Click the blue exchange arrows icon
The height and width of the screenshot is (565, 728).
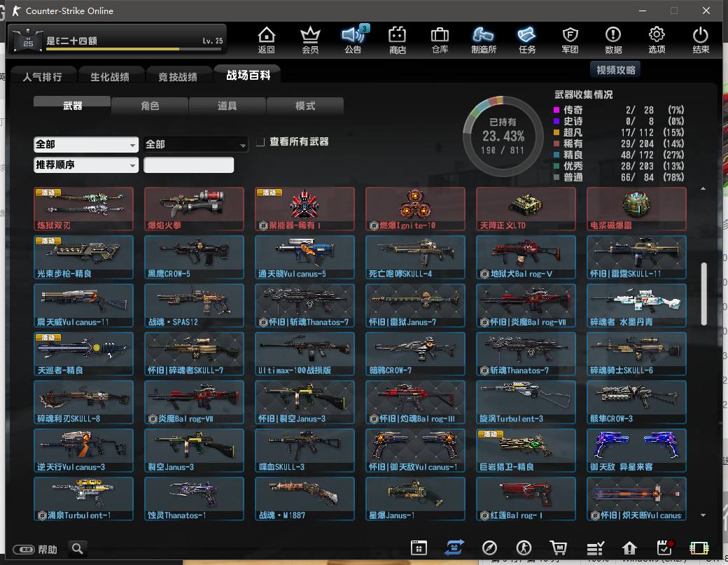tap(454, 547)
